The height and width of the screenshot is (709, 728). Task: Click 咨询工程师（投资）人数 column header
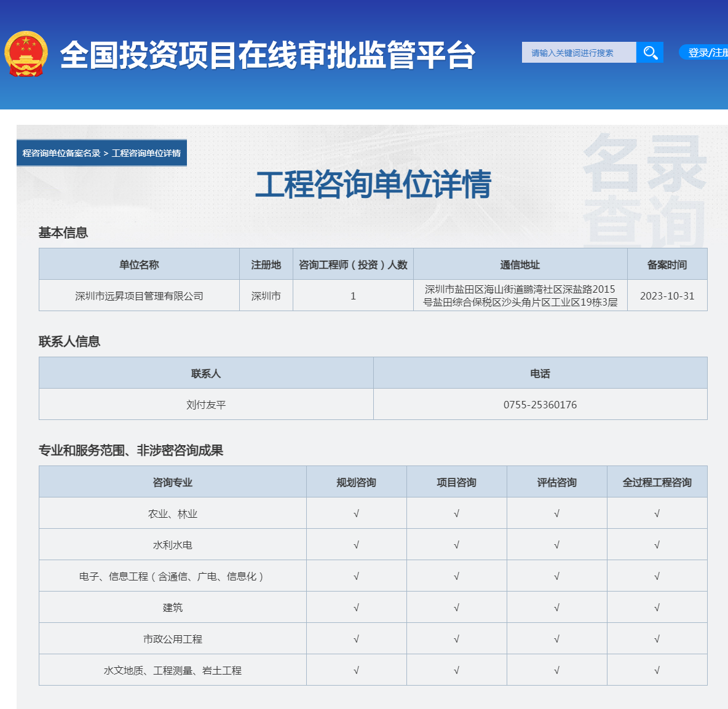(353, 264)
